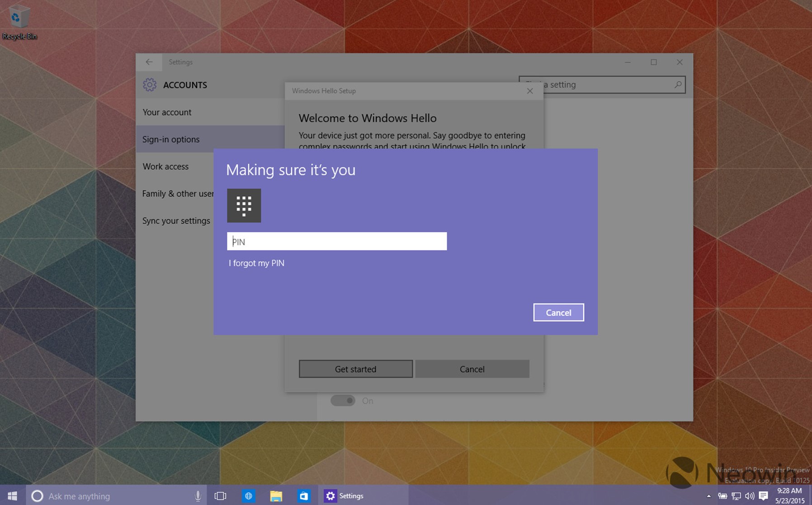This screenshot has height=505, width=812.
Task: Launch the browser globe icon in taskbar
Action: click(248, 496)
